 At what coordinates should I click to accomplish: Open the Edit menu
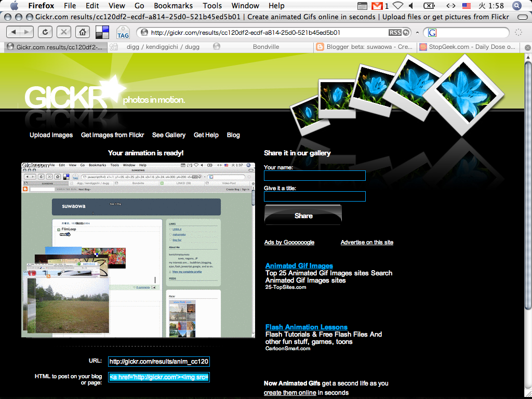click(92, 6)
